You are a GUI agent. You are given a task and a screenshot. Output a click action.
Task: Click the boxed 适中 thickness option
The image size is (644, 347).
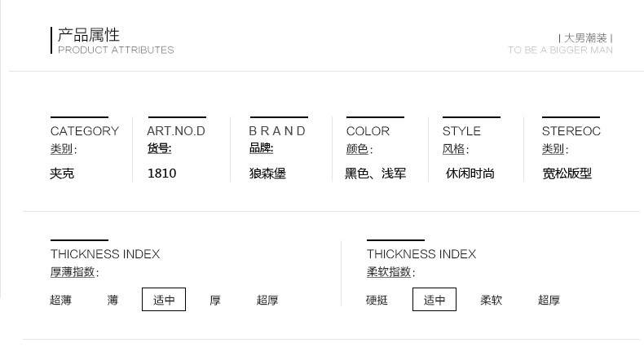(164, 300)
